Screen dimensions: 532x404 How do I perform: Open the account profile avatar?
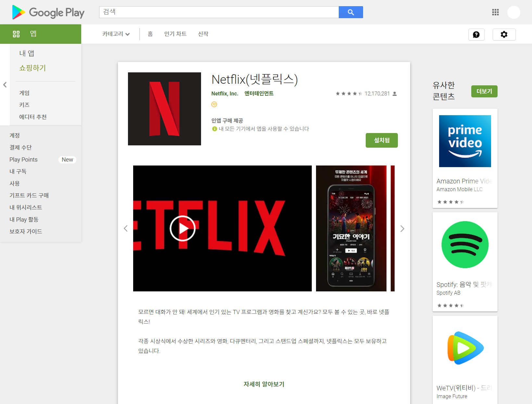[514, 12]
